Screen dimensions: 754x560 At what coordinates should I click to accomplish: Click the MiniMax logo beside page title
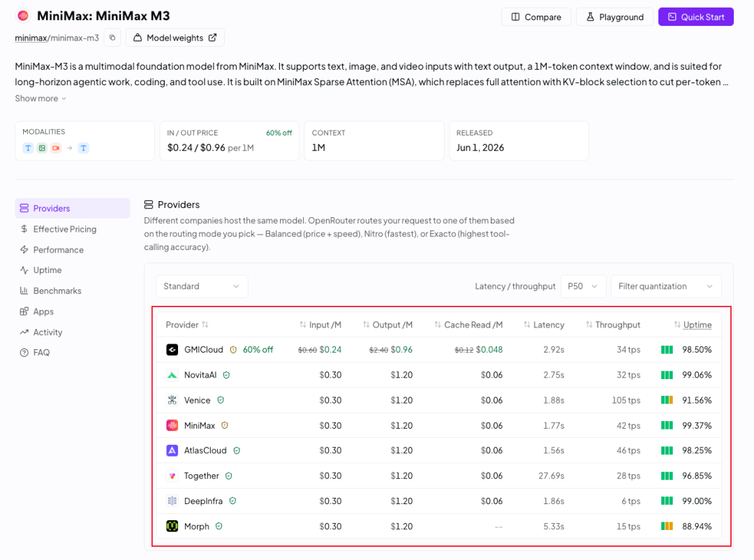tap(23, 16)
